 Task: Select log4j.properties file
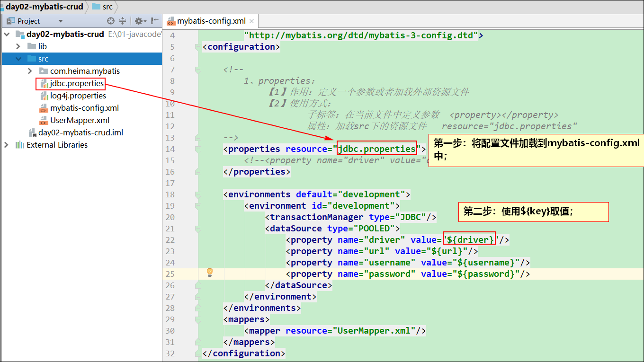(x=78, y=96)
